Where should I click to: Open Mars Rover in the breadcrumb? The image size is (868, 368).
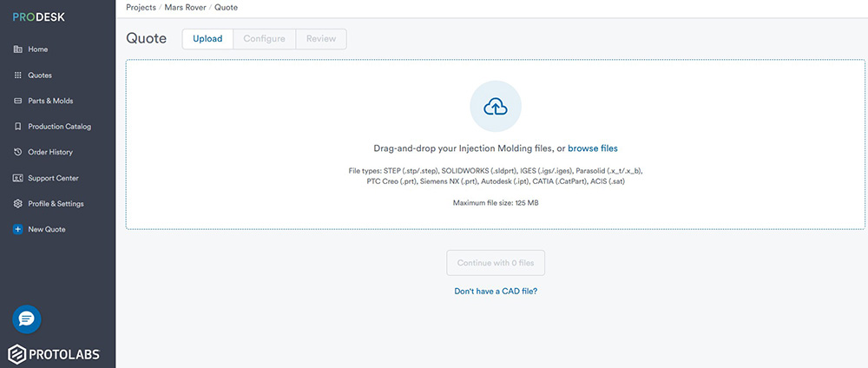coord(183,7)
